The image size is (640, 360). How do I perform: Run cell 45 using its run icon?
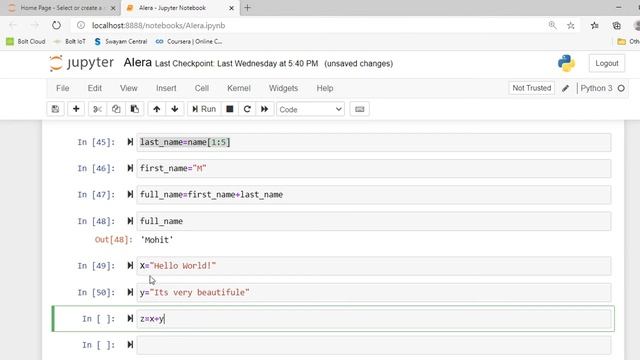pyautogui.click(x=130, y=142)
